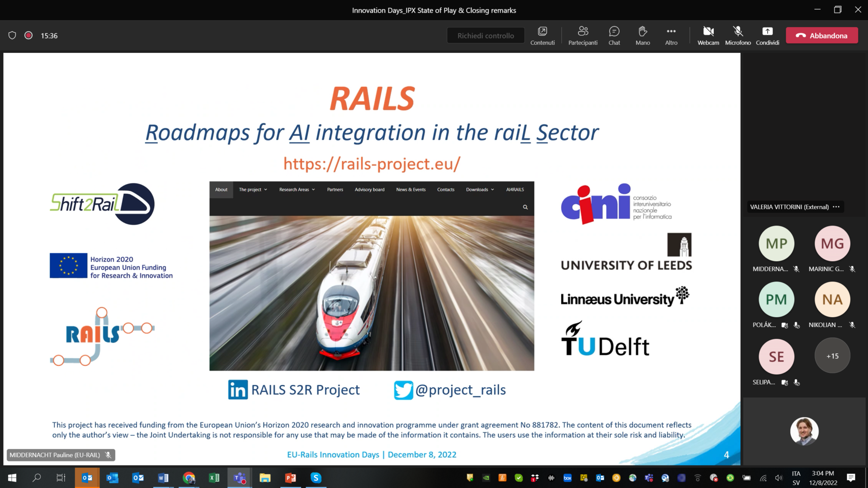Select the Contenuti icon
The height and width of the screenshot is (488, 868).
click(542, 32)
